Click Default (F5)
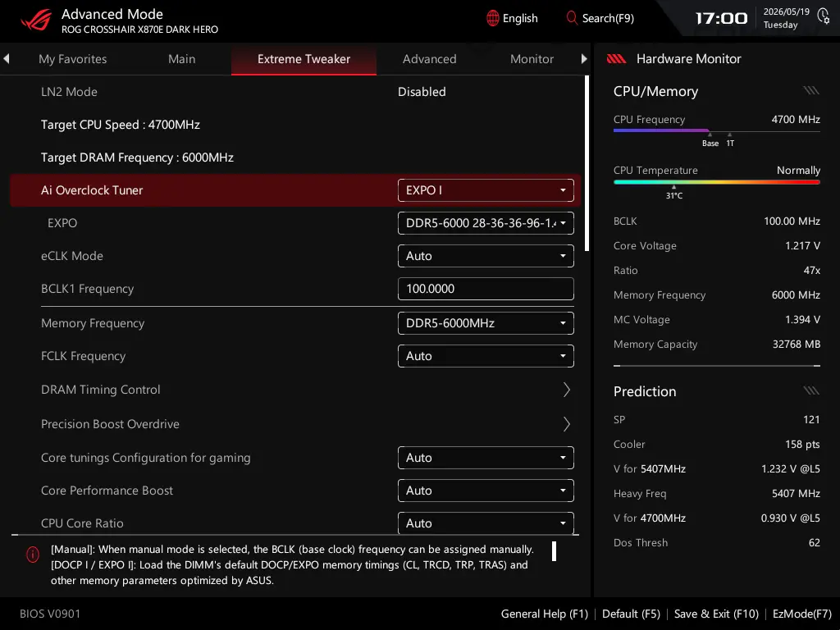The image size is (840, 630). (631, 614)
